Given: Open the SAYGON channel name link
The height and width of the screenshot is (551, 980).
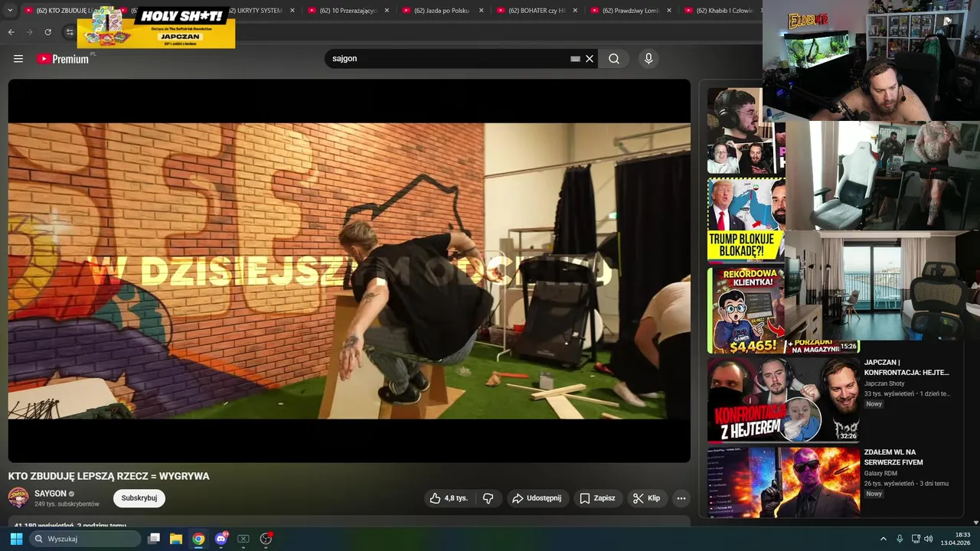Looking at the screenshot, I should pos(51,494).
